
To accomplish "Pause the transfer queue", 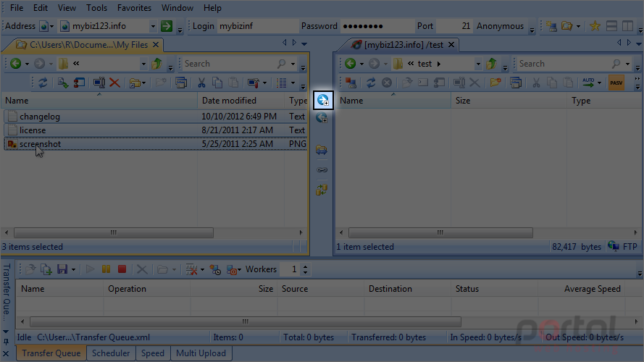I will click(106, 269).
